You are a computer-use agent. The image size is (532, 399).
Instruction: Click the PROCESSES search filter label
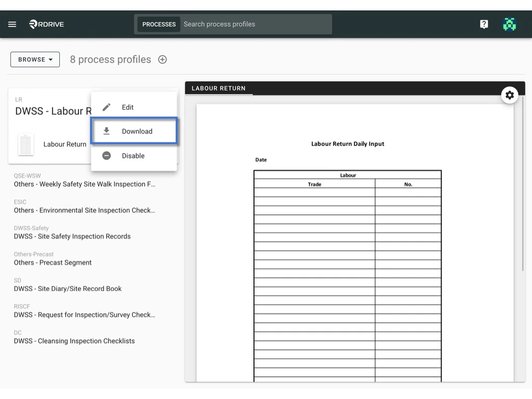(158, 24)
